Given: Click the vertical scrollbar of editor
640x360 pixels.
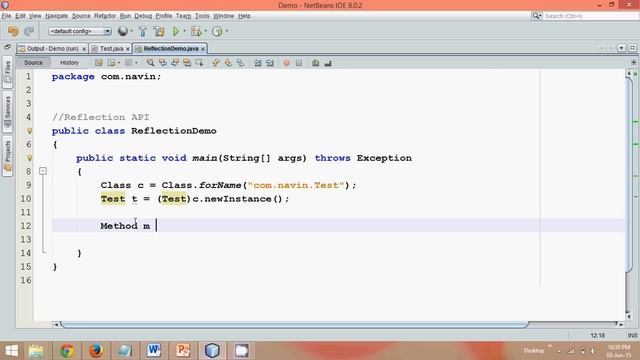Looking at the screenshot, I should (x=629, y=176).
